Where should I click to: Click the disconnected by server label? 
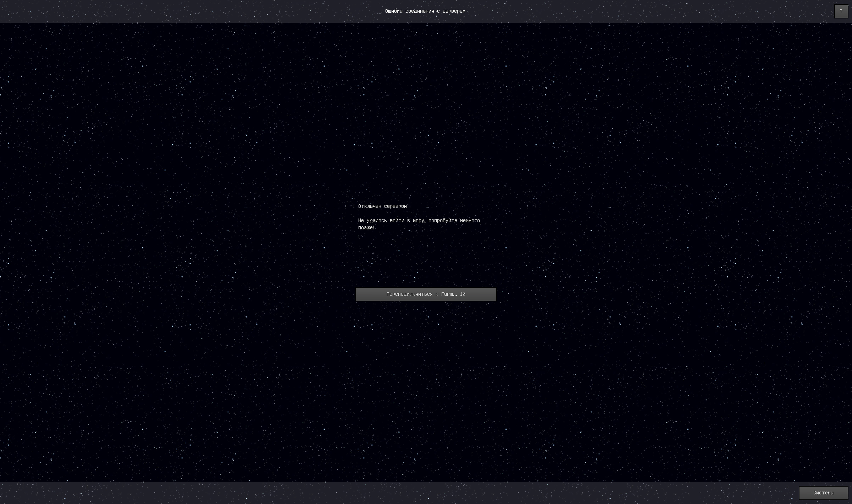(x=382, y=206)
